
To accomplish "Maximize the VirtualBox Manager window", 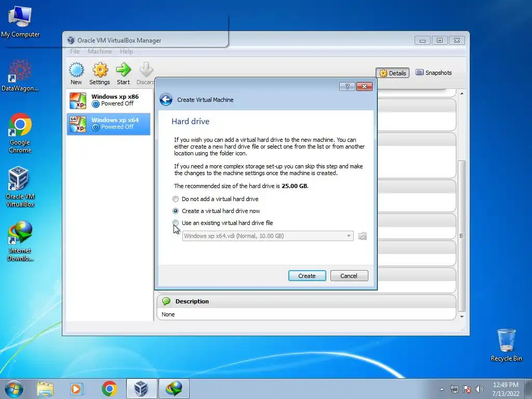I will coord(440,41).
